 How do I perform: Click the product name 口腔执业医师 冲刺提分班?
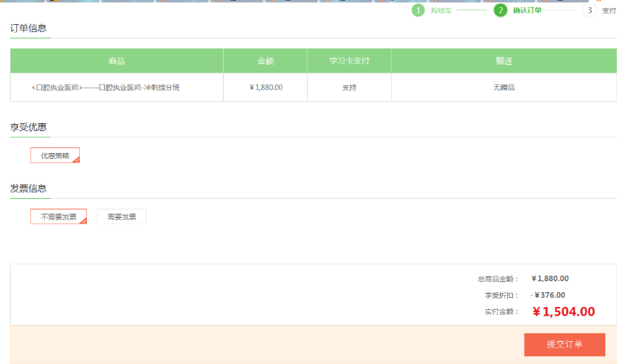click(105, 88)
